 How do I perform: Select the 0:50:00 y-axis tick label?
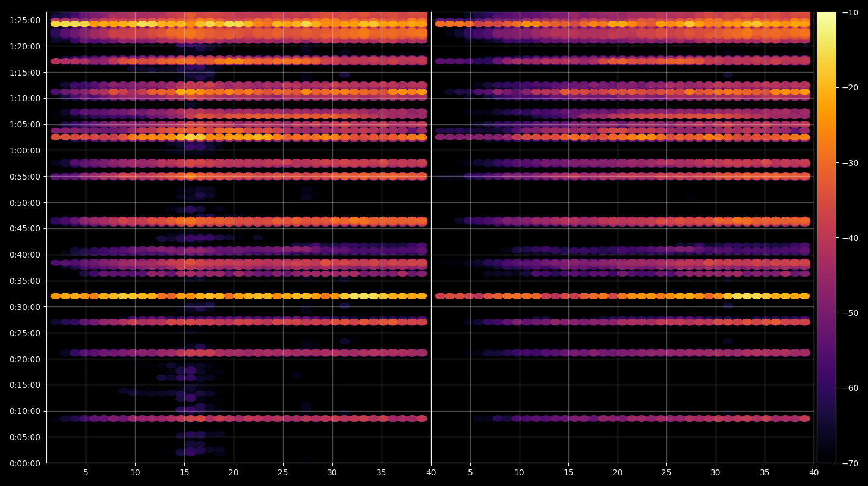tap(25, 203)
